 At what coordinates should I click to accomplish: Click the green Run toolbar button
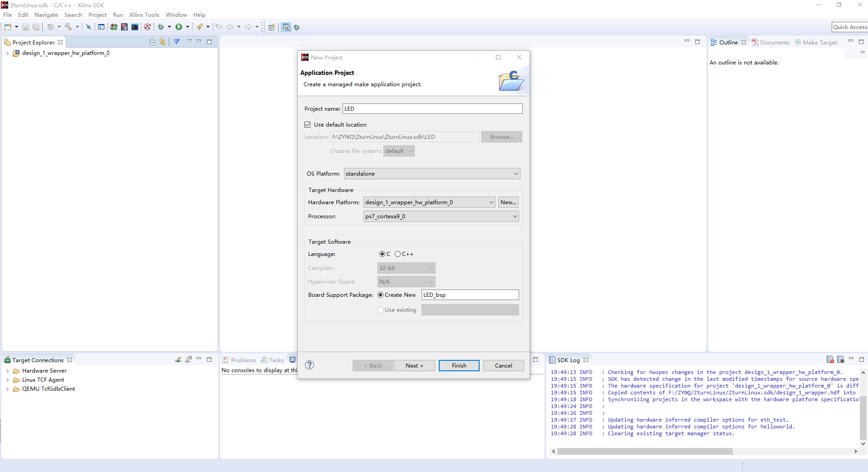point(179,27)
